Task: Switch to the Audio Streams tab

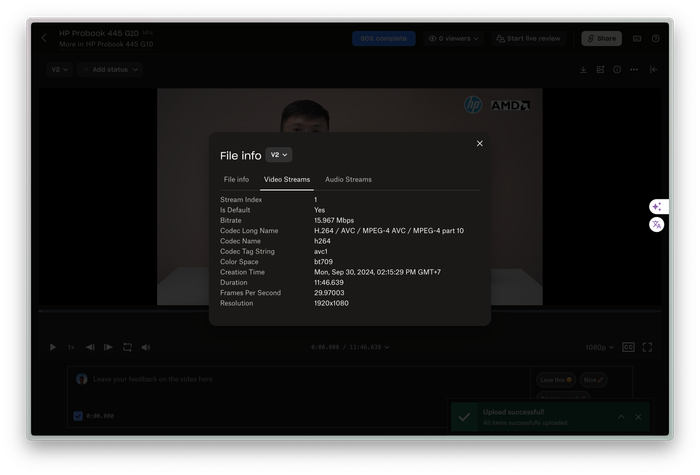Action: (348, 180)
